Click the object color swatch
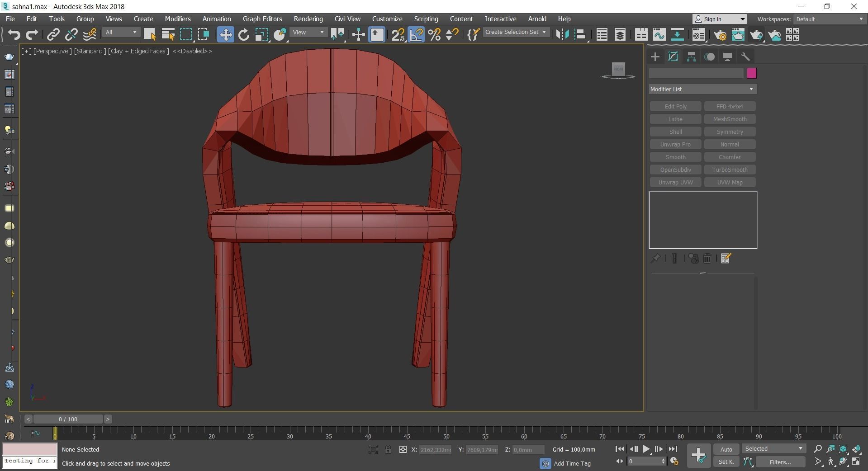This screenshot has width=868, height=471. pos(752,74)
